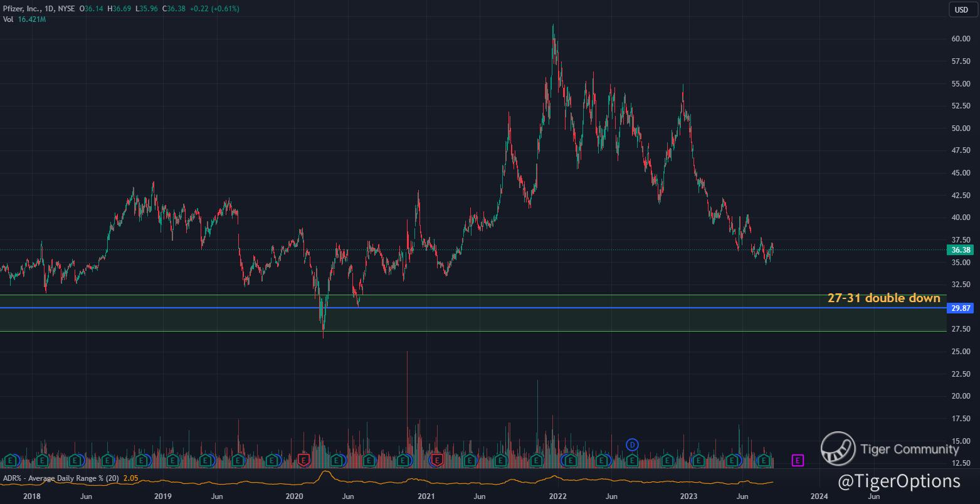Click the 20.00 price axis label
The height and width of the screenshot is (504, 980).
[x=961, y=396]
